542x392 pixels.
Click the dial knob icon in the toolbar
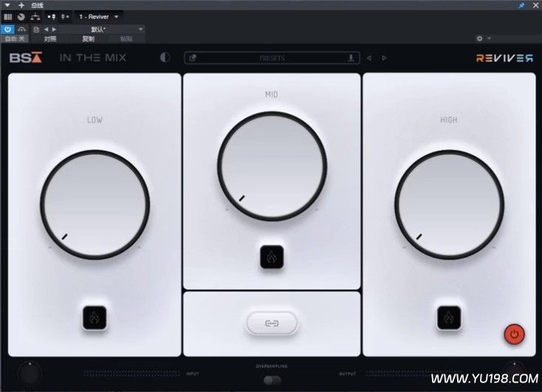tap(21, 16)
